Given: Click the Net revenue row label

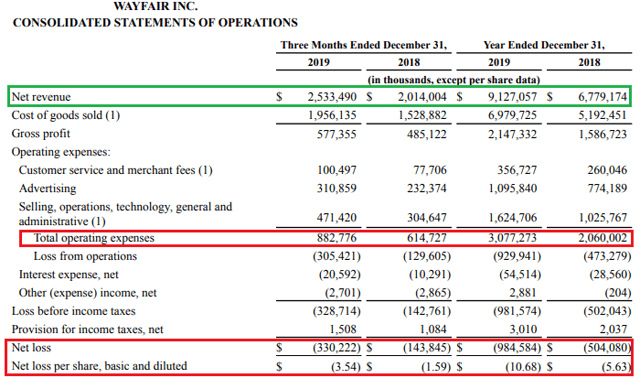Looking at the screenshot, I should [41, 97].
